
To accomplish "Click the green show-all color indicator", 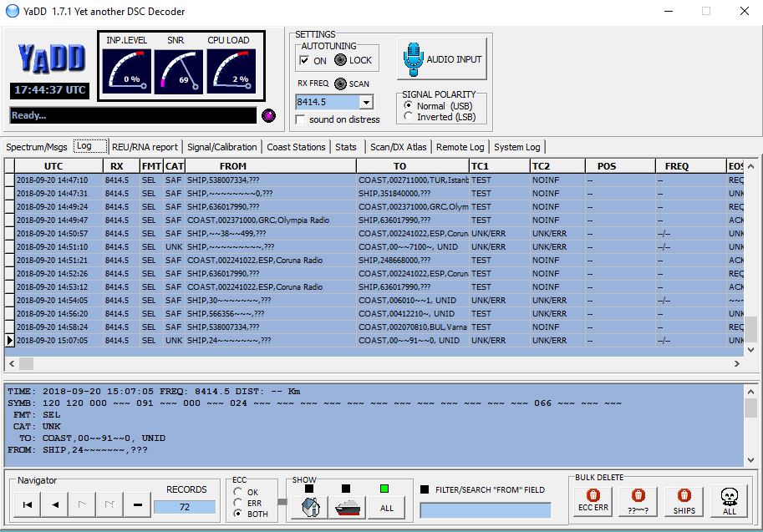I will pyautogui.click(x=384, y=489).
